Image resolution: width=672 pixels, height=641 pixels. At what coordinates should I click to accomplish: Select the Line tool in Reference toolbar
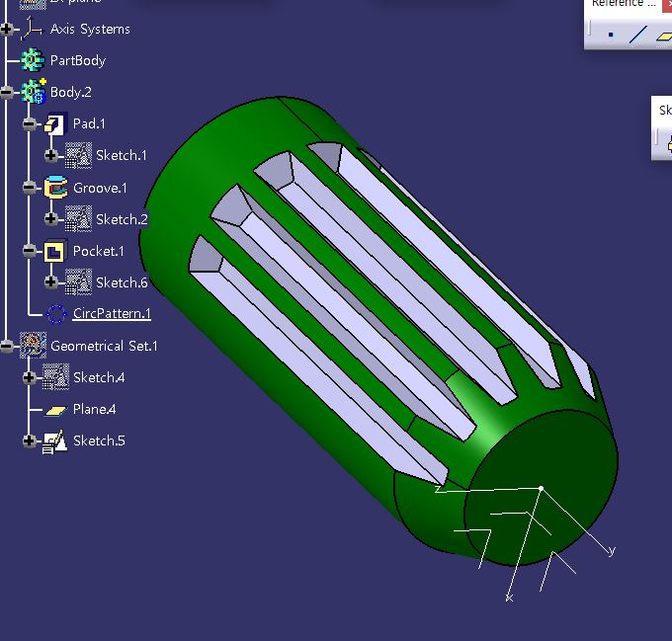637,35
